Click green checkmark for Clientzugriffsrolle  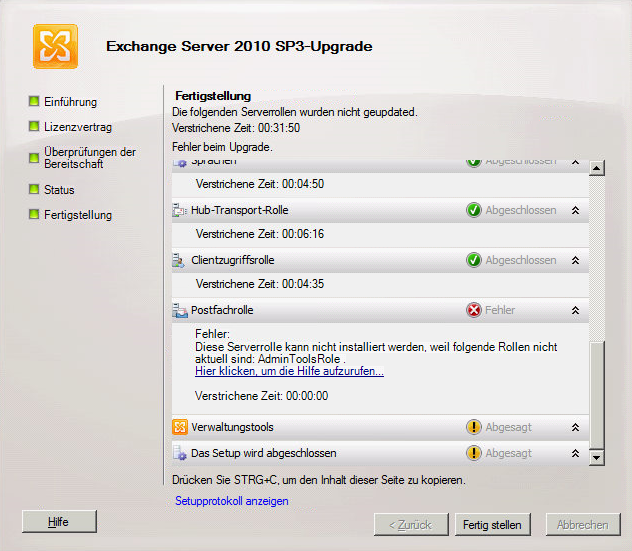pos(474,260)
